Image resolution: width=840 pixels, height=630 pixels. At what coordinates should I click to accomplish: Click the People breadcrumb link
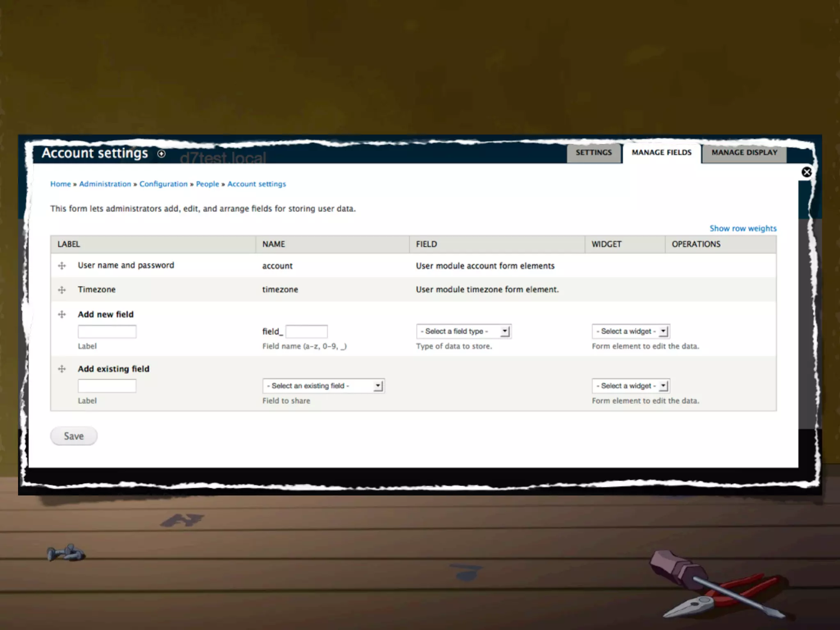207,184
